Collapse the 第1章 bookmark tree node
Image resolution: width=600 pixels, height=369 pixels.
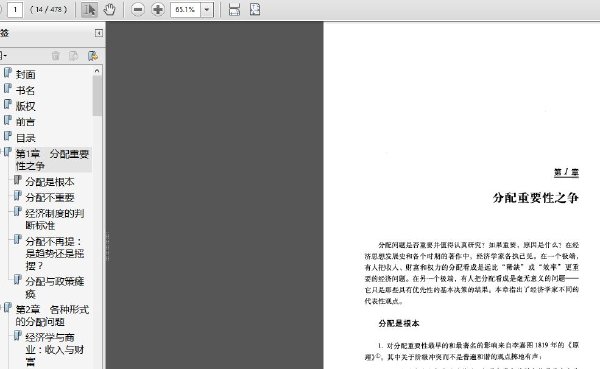[x=1, y=152]
